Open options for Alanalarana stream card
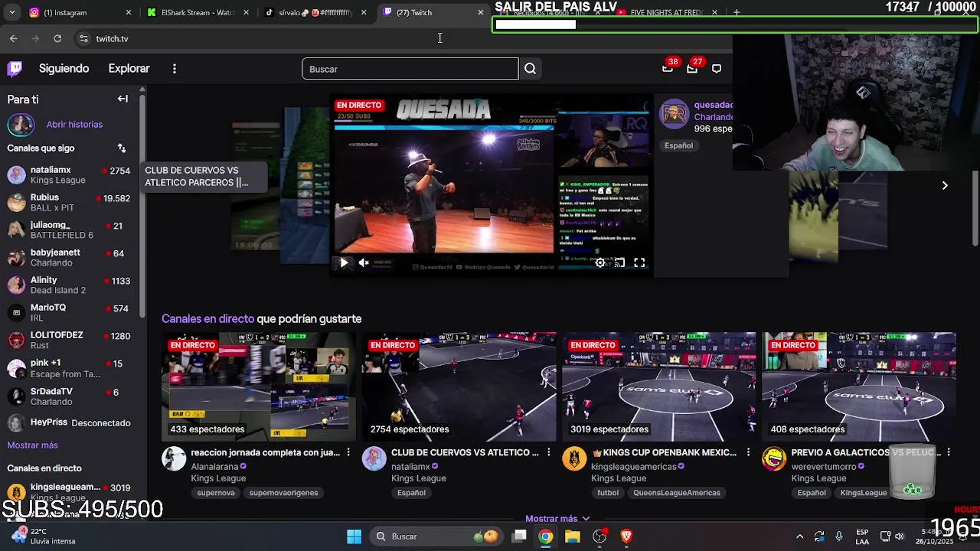Screen dimensions: 980x551 click(348, 452)
